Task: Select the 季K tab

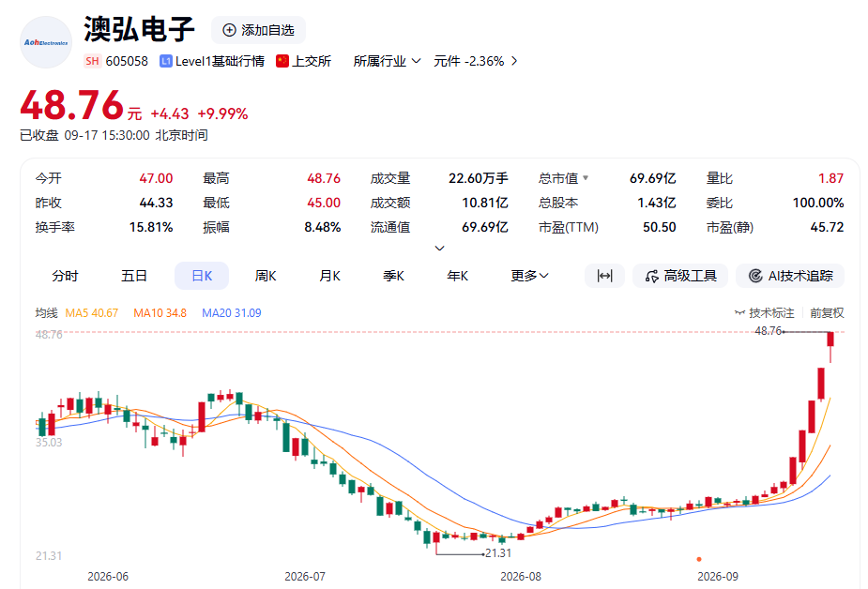Action: point(393,276)
